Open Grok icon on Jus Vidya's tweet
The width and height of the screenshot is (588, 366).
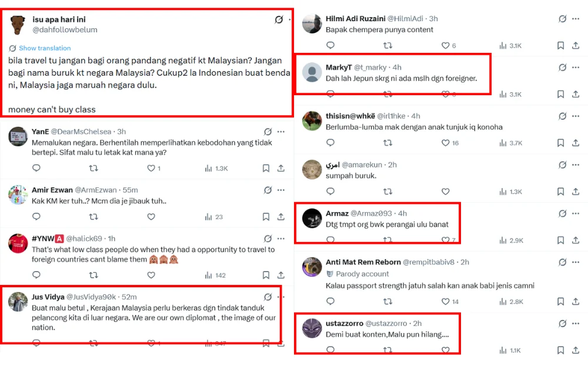click(268, 297)
